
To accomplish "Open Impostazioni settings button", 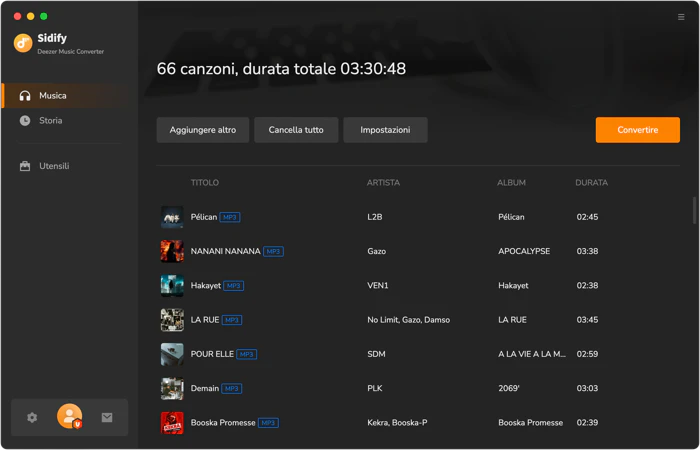I will pos(385,130).
